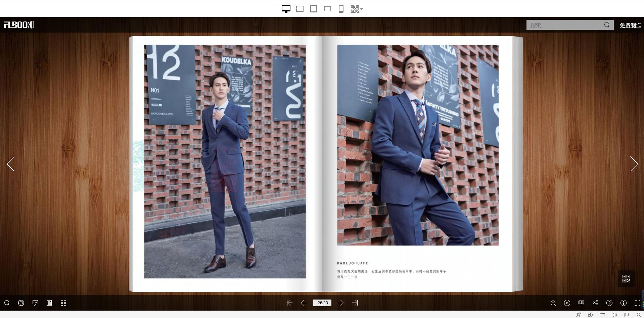Viewport: 644px width, 318px height.
Task: Open the language globe icon
Action: pyautogui.click(x=21, y=303)
